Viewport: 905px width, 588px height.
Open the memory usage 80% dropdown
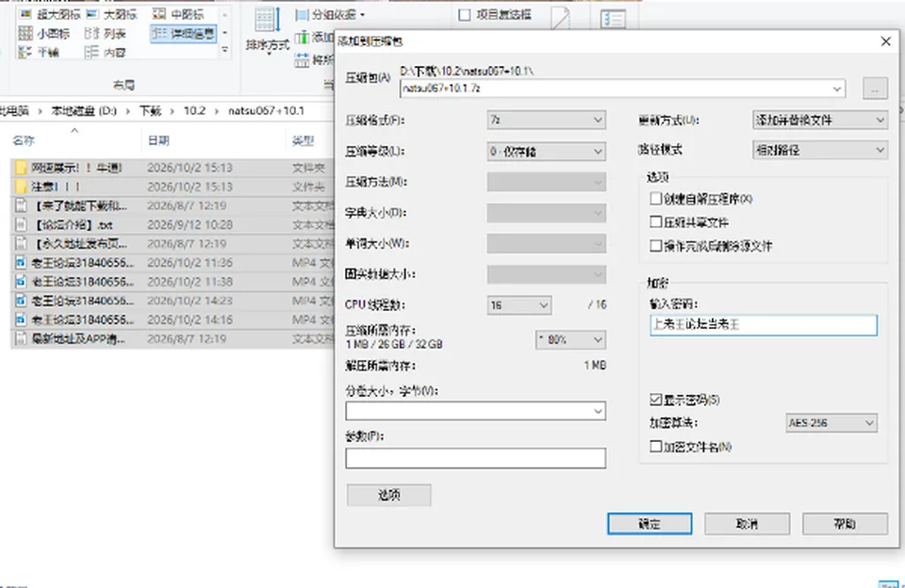tap(570, 340)
